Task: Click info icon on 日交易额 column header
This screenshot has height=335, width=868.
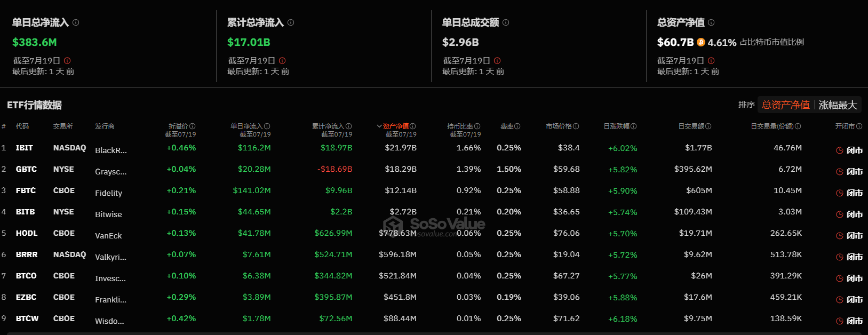Action: coord(708,126)
